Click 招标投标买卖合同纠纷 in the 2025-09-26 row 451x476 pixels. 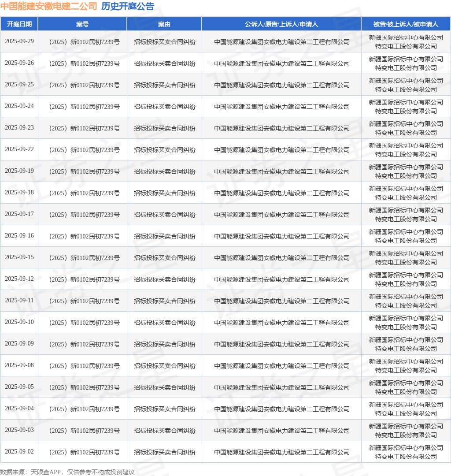point(164,63)
